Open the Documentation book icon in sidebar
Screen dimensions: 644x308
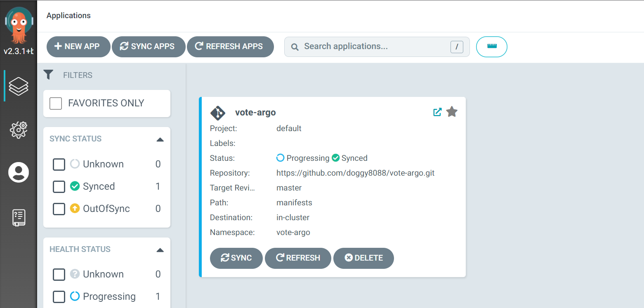[x=19, y=217]
